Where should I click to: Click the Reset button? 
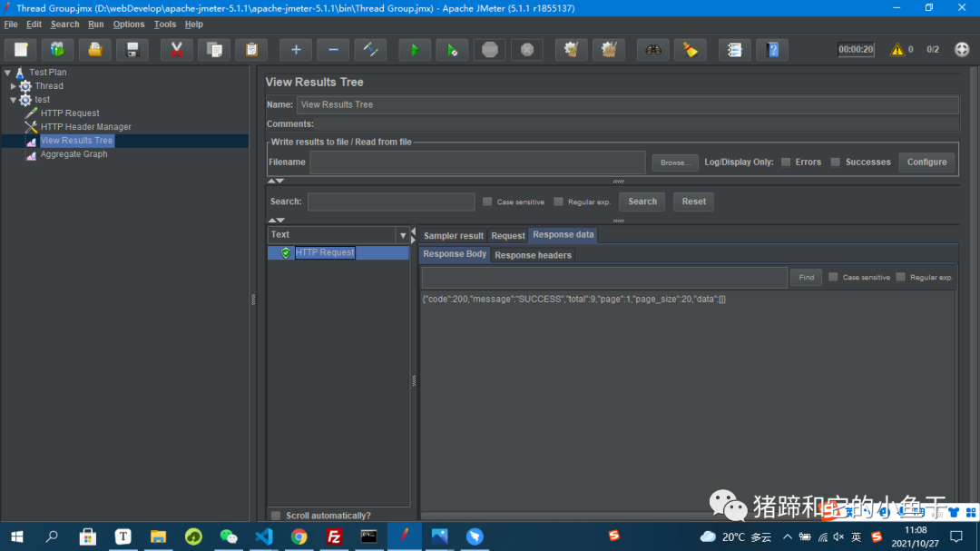(x=694, y=202)
